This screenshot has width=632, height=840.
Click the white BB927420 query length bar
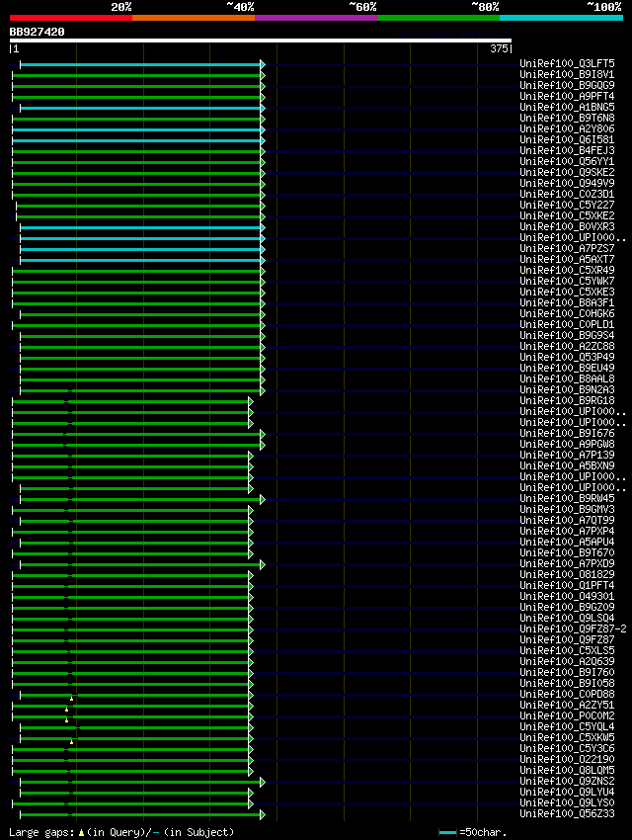pos(261,41)
